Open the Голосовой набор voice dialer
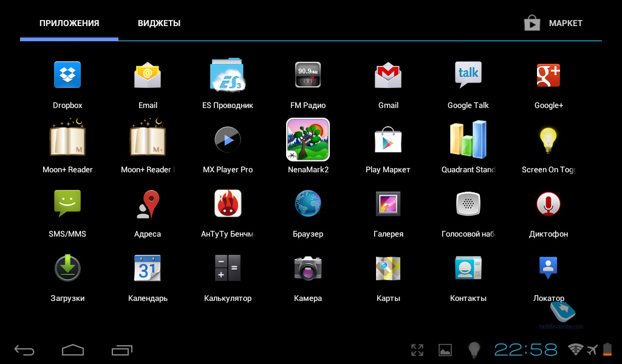 [x=468, y=204]
